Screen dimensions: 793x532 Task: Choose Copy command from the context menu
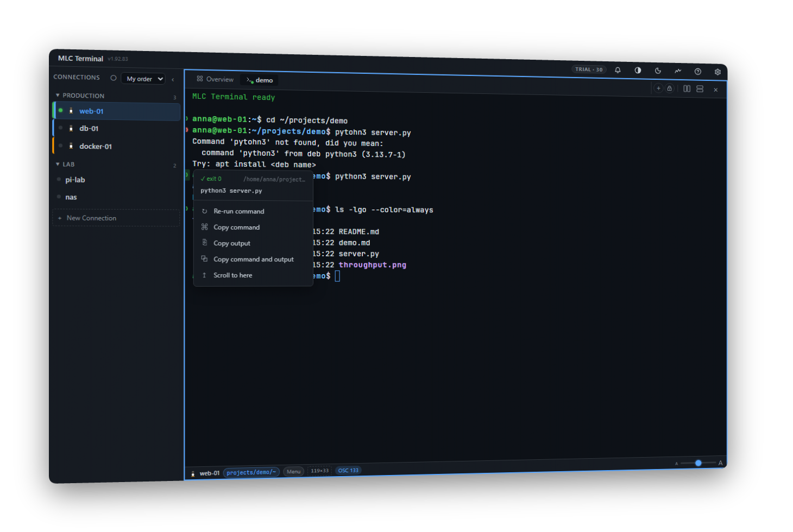(x=253, y=227)
